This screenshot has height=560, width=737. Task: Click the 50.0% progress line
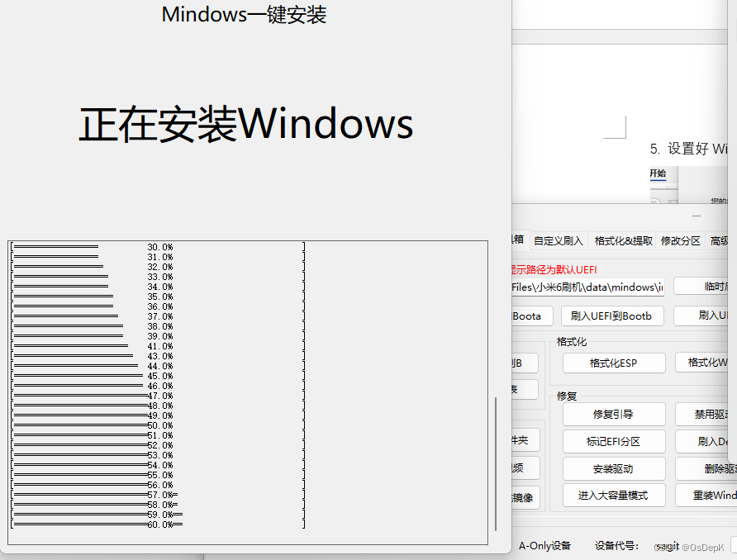point(158,425)
